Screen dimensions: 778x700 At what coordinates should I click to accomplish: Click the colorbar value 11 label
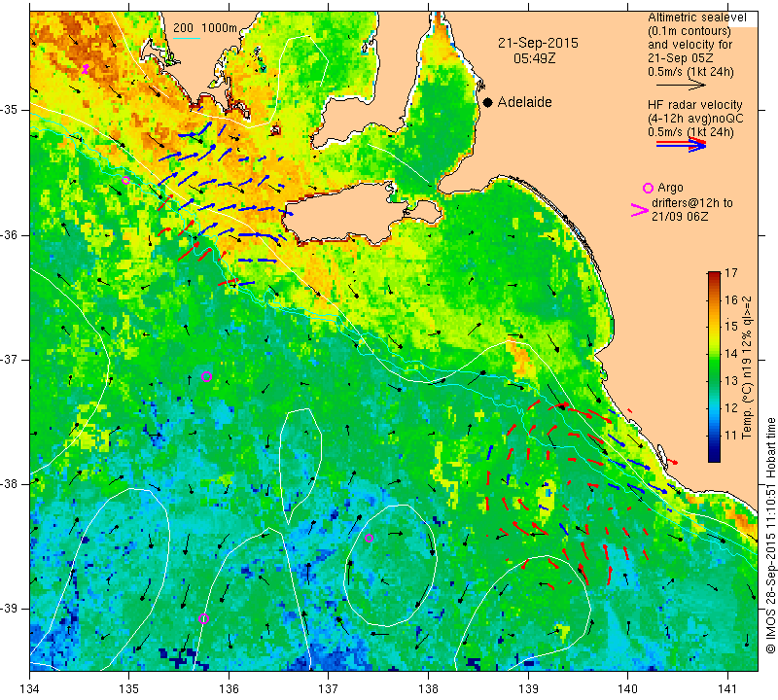[731, 436]
